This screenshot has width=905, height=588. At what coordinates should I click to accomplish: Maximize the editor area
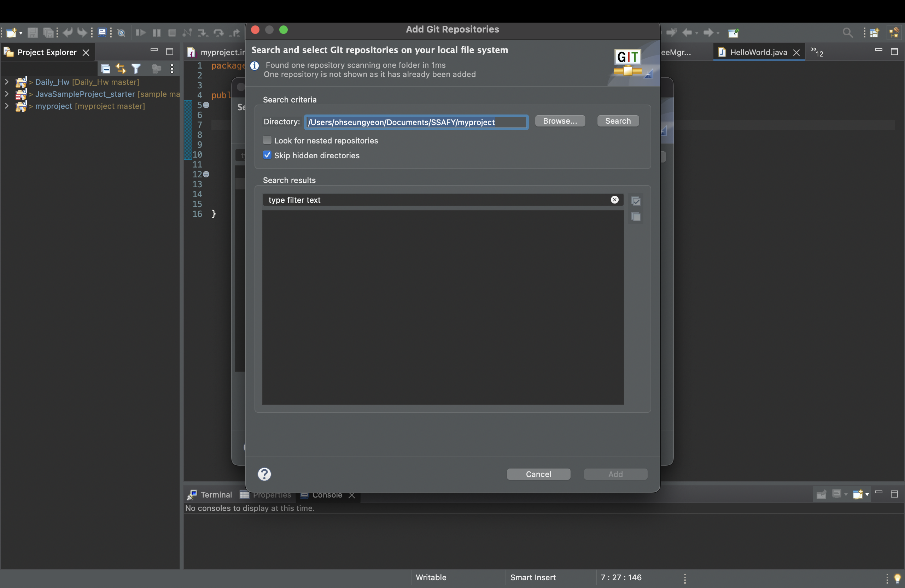894,51
